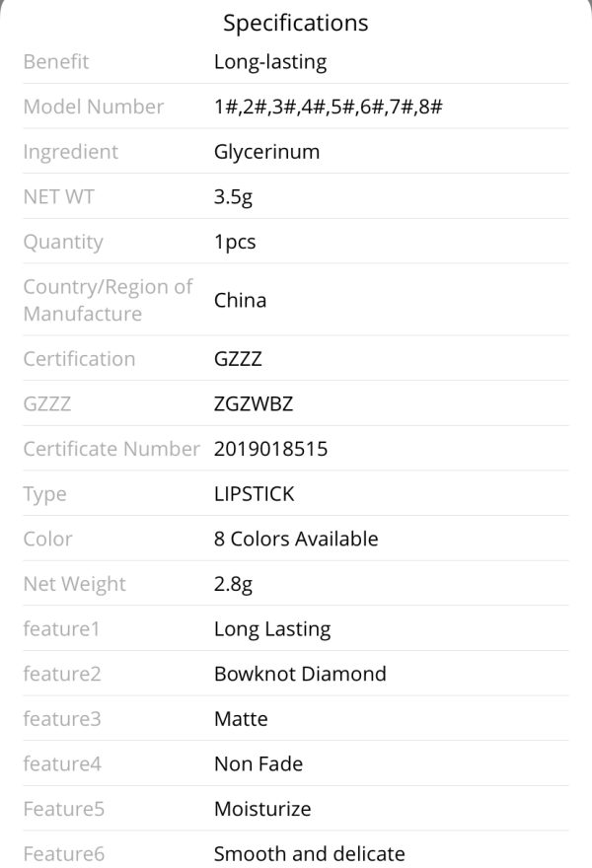Tap the 8 Colors Available value
The width and height of the screenshot is (592, 868).
(x=296, y=539)
